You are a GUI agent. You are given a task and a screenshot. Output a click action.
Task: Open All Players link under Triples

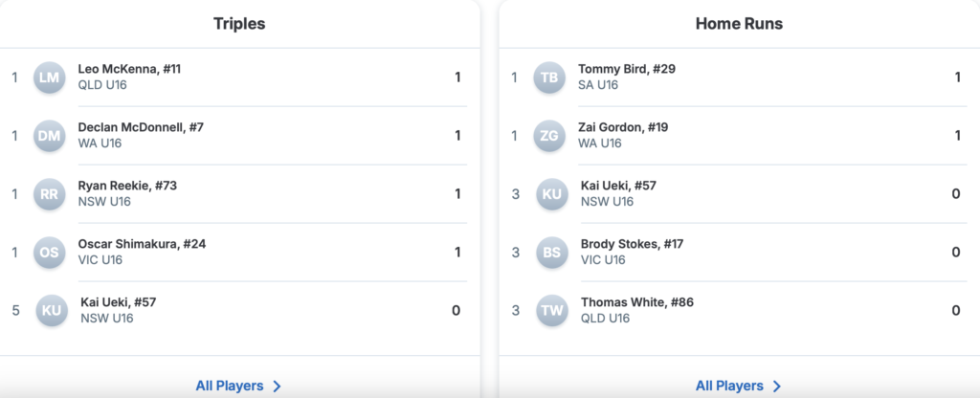[x=230, y=386]
